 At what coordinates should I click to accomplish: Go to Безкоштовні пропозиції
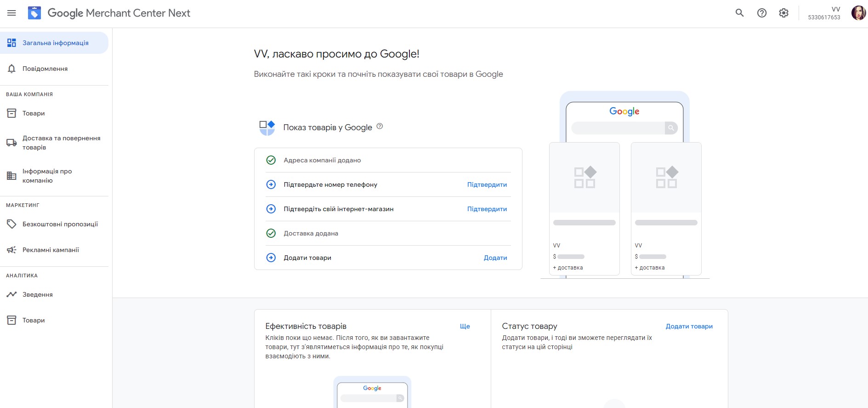click(60, 224)
